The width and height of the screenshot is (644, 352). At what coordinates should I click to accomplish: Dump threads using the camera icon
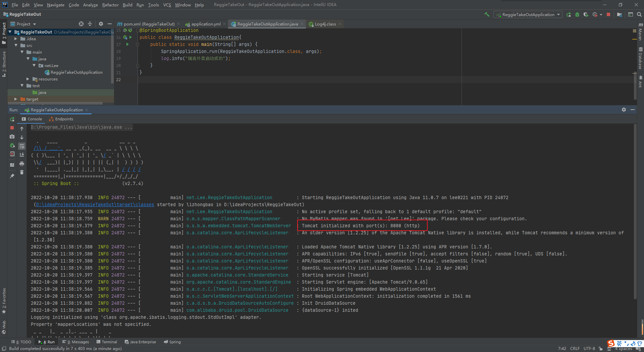click(12, 136)
